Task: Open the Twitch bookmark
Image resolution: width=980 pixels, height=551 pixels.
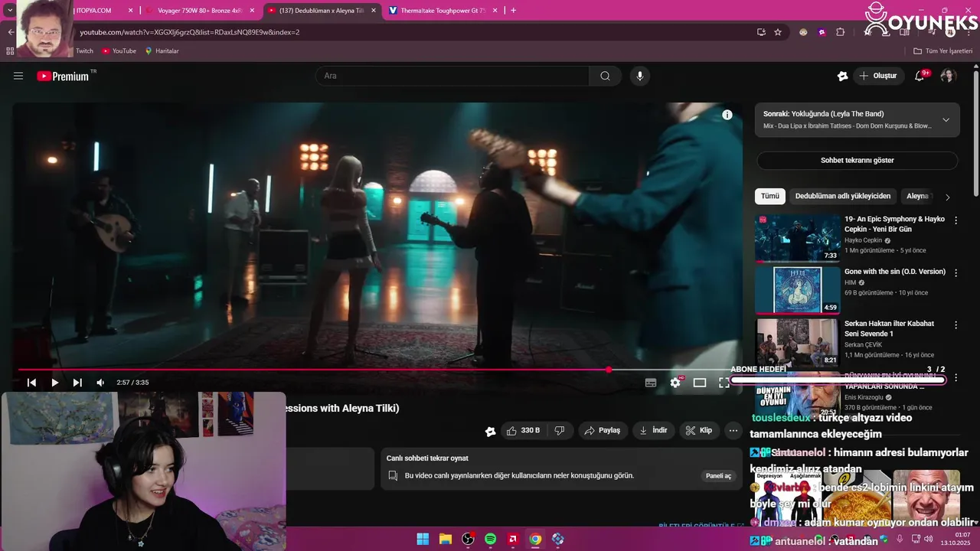Action: [x=84, y=51]
